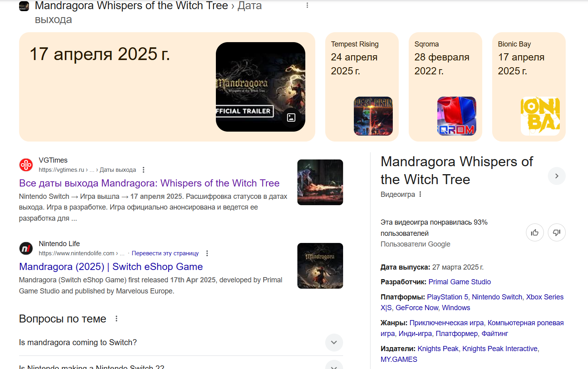Open the Mandragora (2025) Switch eShop Game link
Image resolution: width=588 pixels, height=369 pixels.
(x=111, y=266)
